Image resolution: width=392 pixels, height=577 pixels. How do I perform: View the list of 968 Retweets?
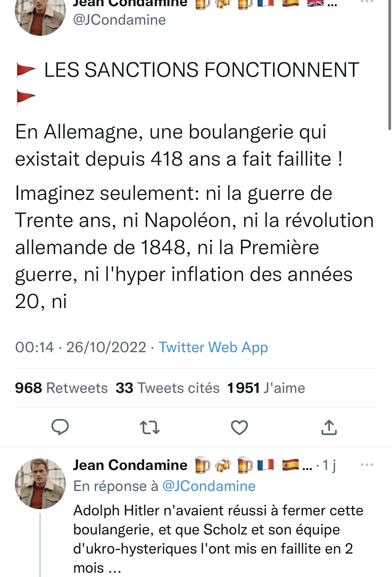pyautogui.click(x=61, y=388)
